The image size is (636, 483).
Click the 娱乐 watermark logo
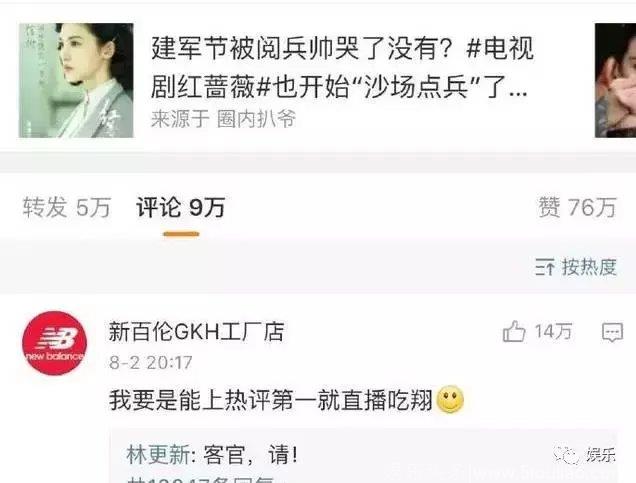tap(585, 455)
